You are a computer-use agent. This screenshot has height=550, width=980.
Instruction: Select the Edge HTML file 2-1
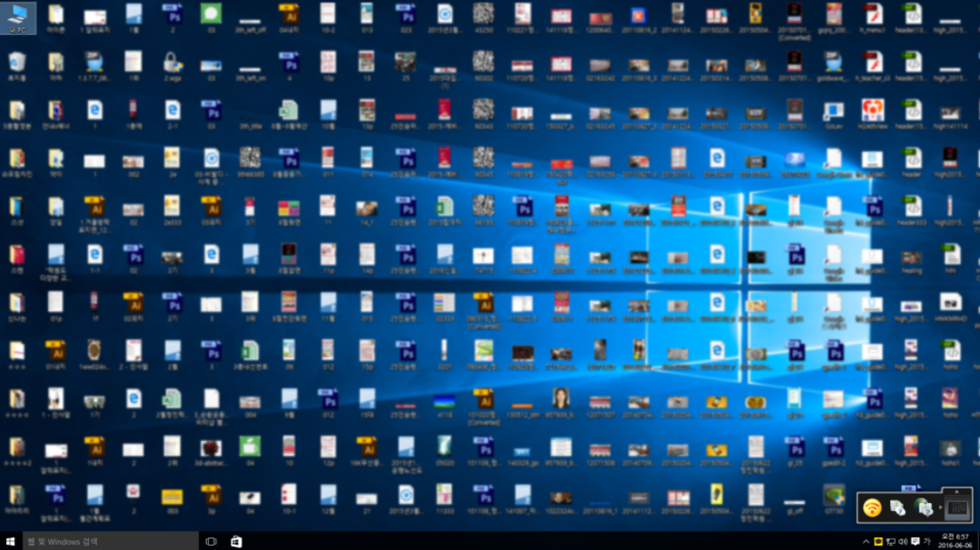[172, 114]
